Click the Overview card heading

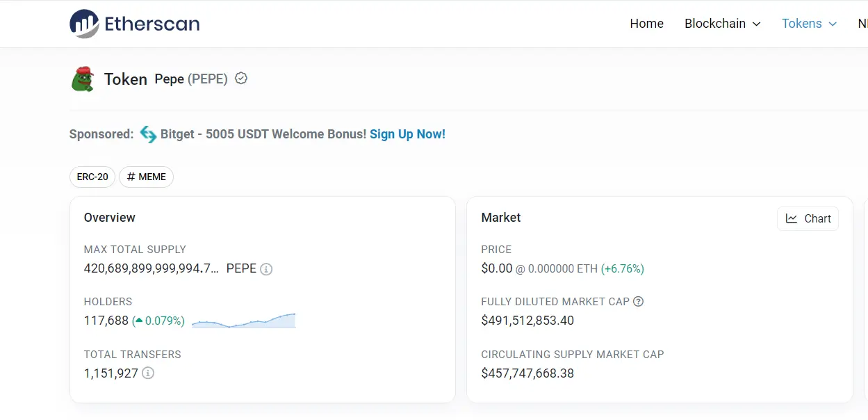click(x=110, y=218)
